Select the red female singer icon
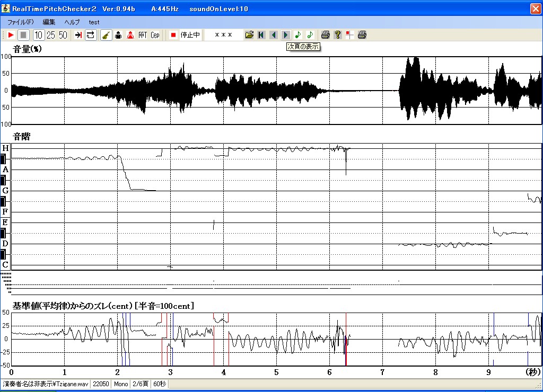Image resolution: width=543 pixels, height=392 pixels. (x=130, y=35)
